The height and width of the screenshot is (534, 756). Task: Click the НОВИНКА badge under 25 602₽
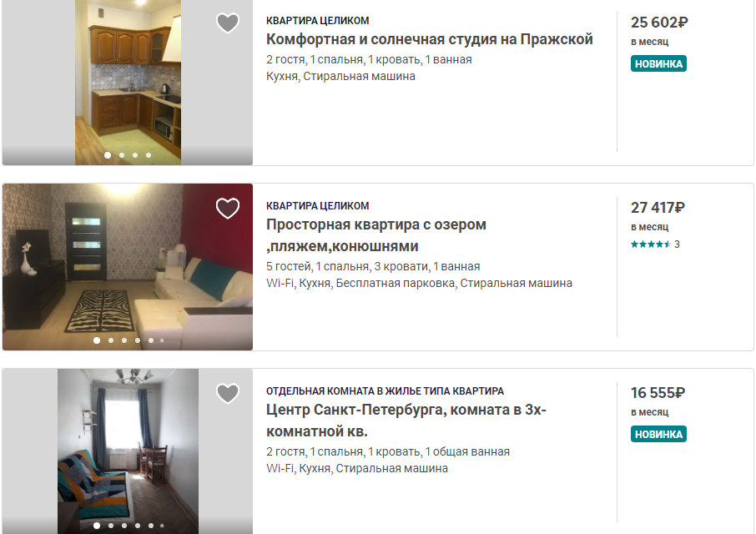pos(658,63)
